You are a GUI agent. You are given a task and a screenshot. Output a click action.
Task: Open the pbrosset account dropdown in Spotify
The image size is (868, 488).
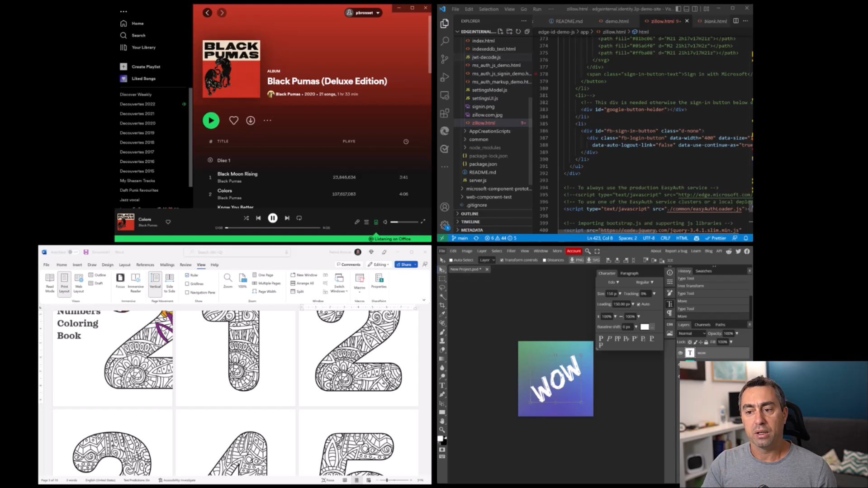pyautogui.click(x=363, y=13)
